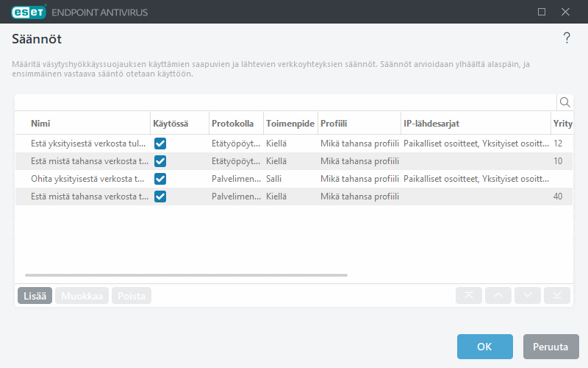Screen dimensions: 588x368
Task: Disable the Ohita yksityisestä verkosta rule checkbox
Action: coord(160,179)
